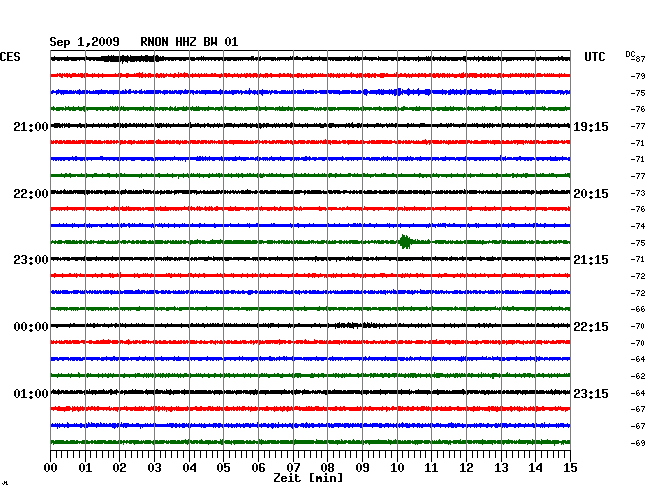Click minute tick label 15
The width and height of the screenshot is (650, 494).
tap(570, 468)
